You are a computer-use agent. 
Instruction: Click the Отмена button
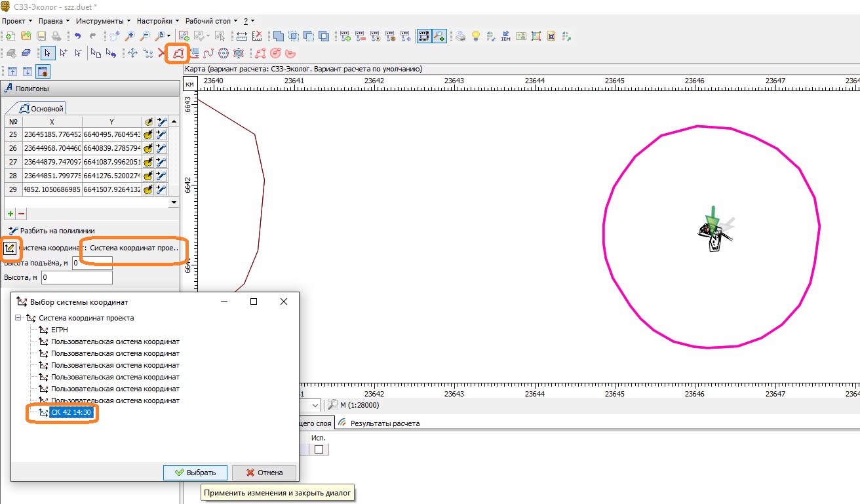click(265, 473)
